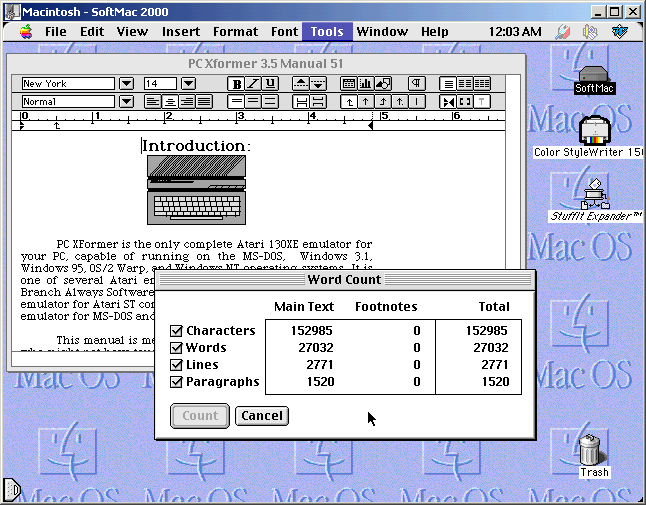
Task: Click the insert table icon
Action: [349, 84]
